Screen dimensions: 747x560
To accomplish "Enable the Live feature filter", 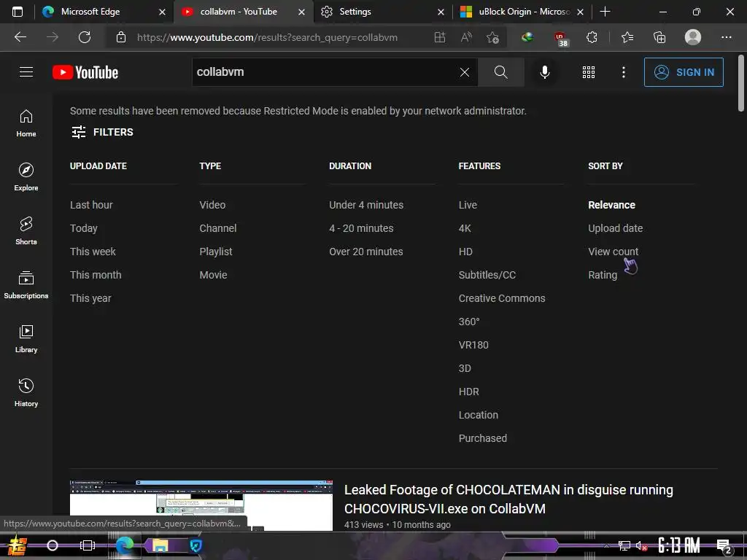I will (x=468, y=205).
